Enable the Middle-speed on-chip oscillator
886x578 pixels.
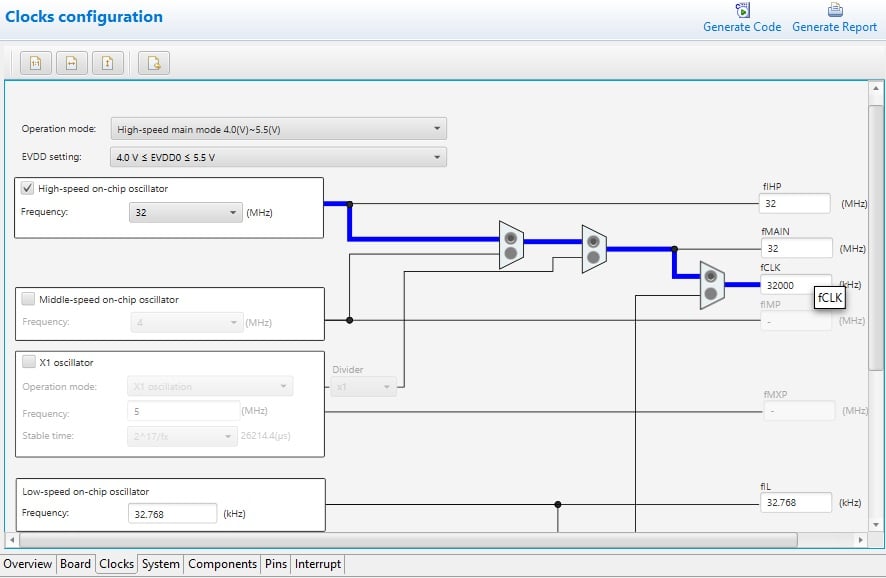[x=26, y=299]
